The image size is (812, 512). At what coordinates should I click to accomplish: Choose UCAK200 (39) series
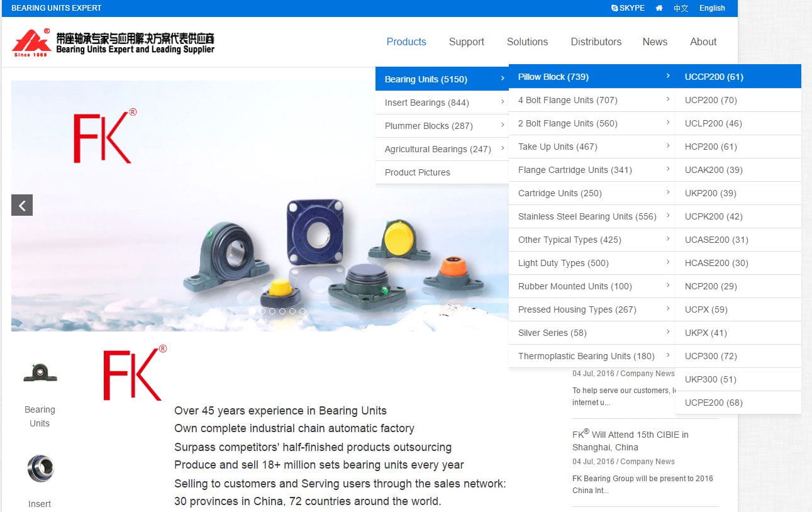738,170
